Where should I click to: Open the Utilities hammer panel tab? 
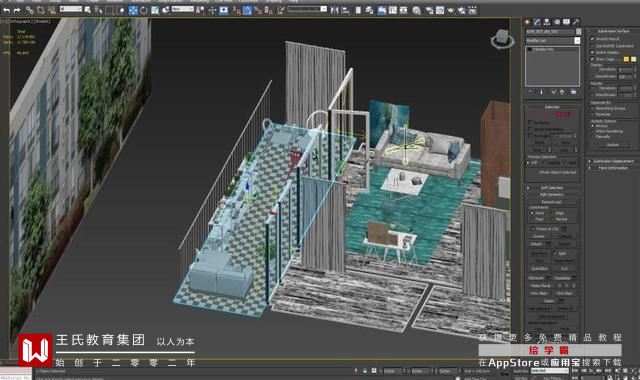coord(576,22)
